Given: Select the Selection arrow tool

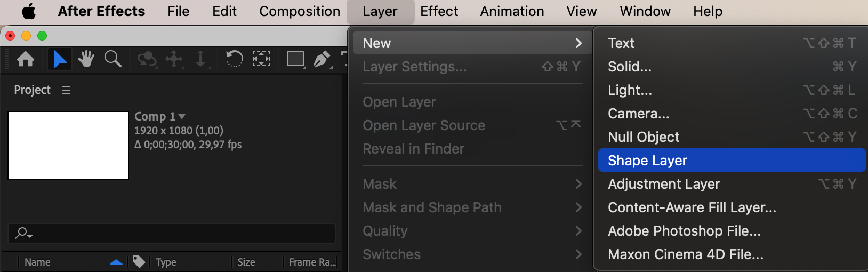Looking at the screenshot, I should click(x=60, y=59).
